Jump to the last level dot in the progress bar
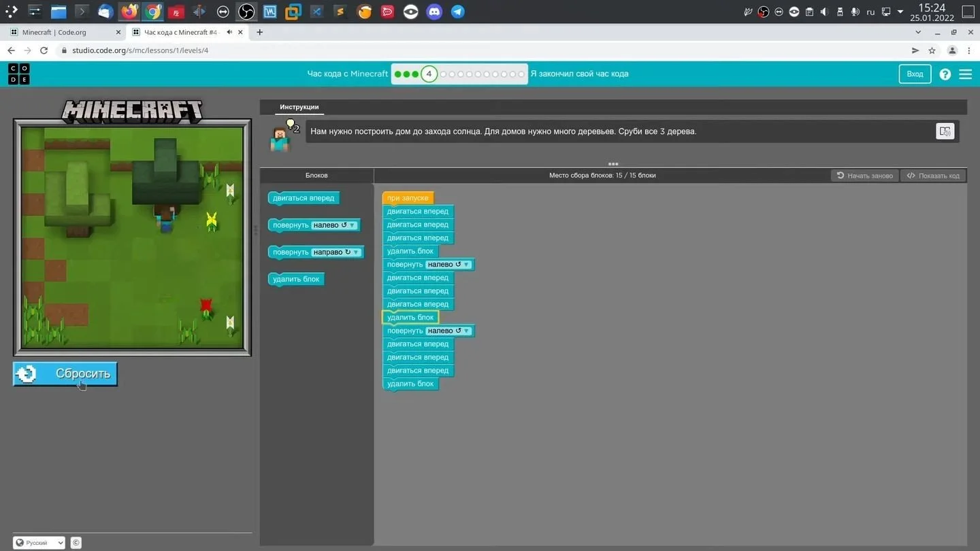The width and height of the screenshot is (980, 551). pos(521,74)
